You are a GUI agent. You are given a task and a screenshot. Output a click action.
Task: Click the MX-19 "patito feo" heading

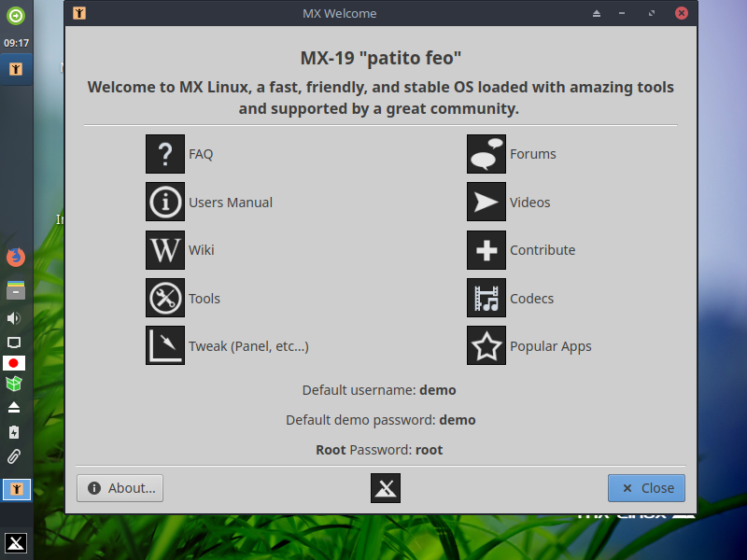point(381,58)
